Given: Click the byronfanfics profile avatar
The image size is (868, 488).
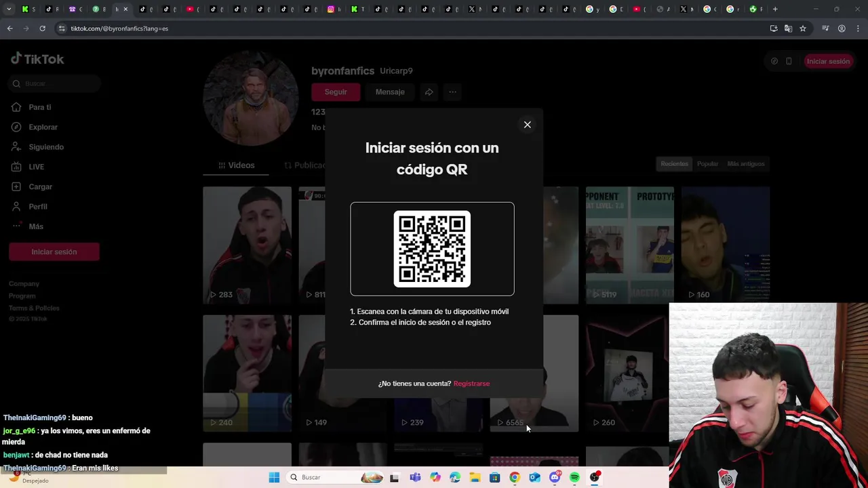Looking at the screenshot, I should pyautogui.click(x=250, y=99).
